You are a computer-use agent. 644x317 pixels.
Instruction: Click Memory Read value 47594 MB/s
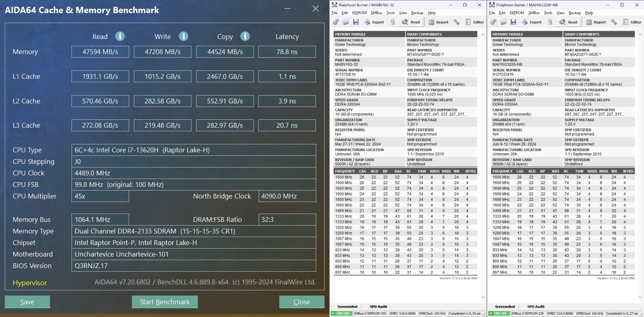click(100, 52)
